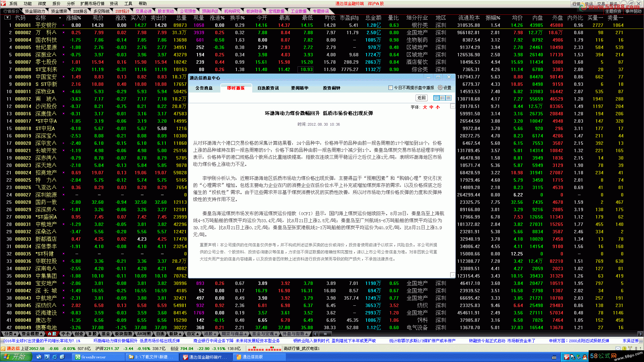Expand the 板块 bottom tab menu
644x362 pixels.
tap(175, 334)
